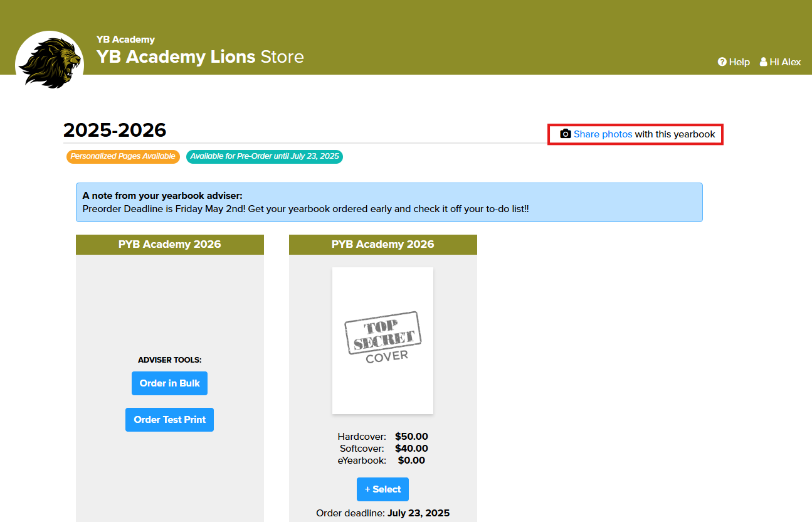Screen dimensions: 812x522
Task: Click the Help text in the header
Action: click(x=739, y=62)
